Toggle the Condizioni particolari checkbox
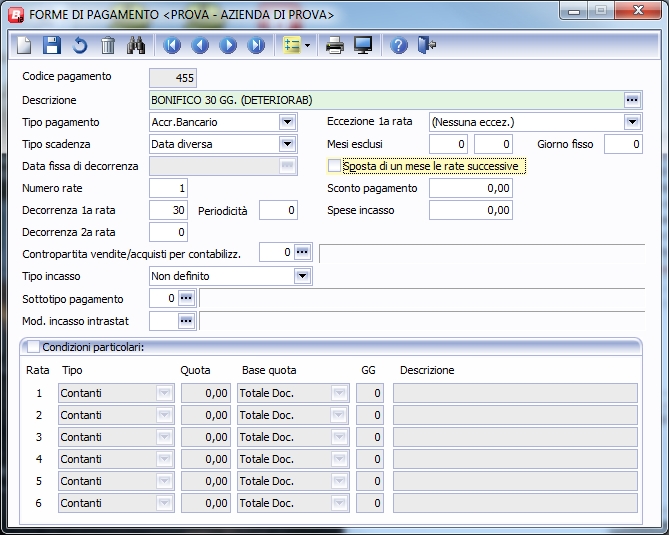Viewport: 669px width, 535px height. point(33,347)
